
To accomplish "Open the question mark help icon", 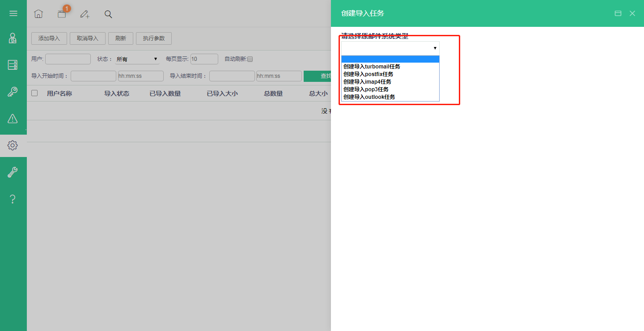I will [x=13, y=199].
